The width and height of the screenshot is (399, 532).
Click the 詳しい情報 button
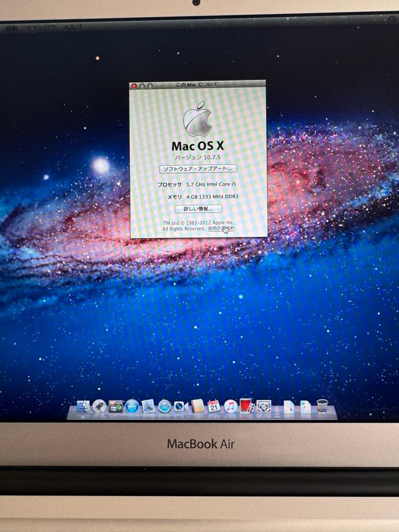click(x=199, y=208)
